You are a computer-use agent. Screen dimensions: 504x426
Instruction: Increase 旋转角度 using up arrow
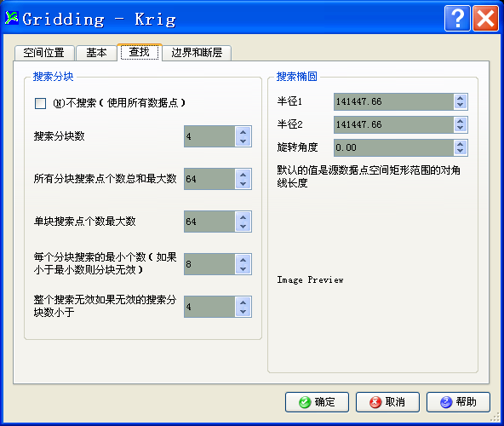click(461, 145)
